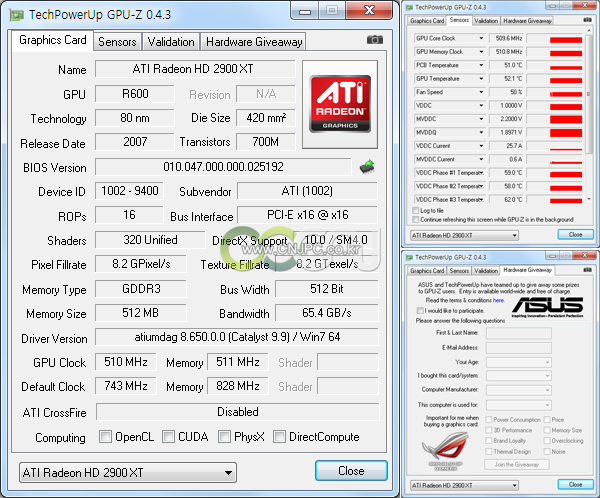This screenshot has width=600, height=498.
Task: Click the Sensors window vertical scrollbar
Action: pos(589,114)
